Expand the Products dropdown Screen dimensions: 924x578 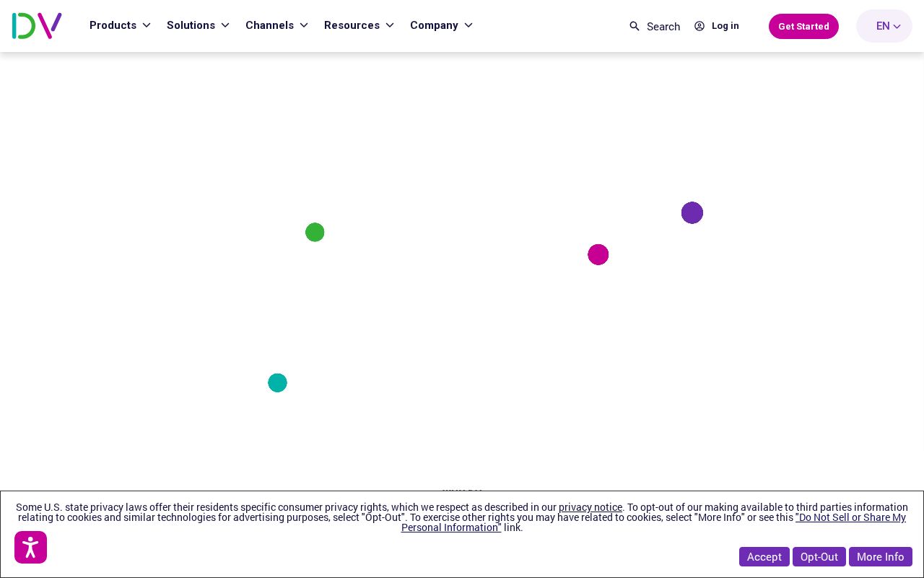[x=120, y=25]
